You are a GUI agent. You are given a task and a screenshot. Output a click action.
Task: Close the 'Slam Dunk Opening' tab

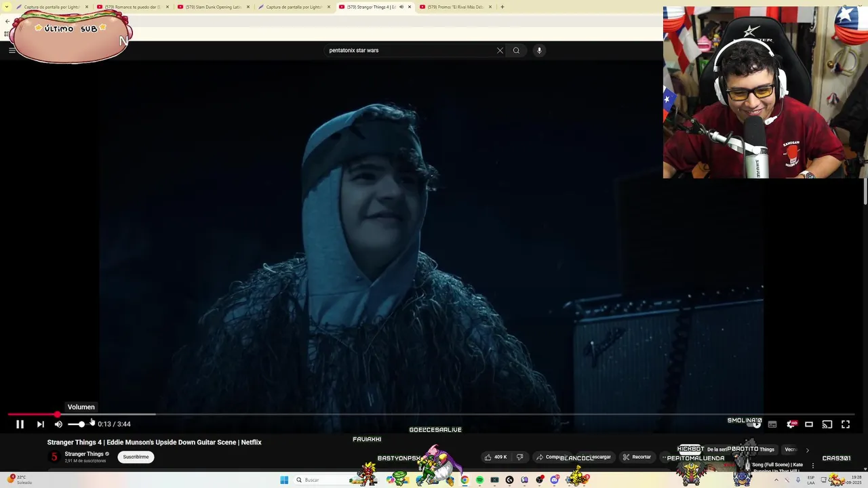point(248,7)
